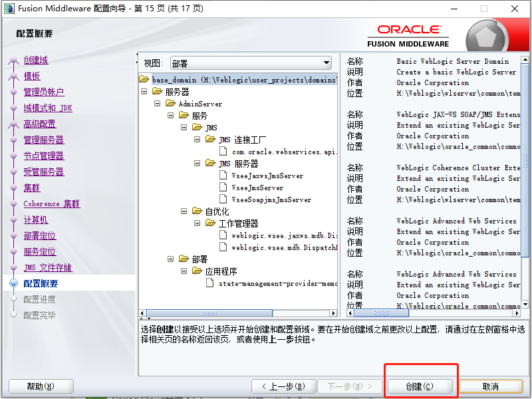The width and height of the screenshot is (532, 399).
Task: Open the 受管服务器 step
Action: [x=44, y=172]
